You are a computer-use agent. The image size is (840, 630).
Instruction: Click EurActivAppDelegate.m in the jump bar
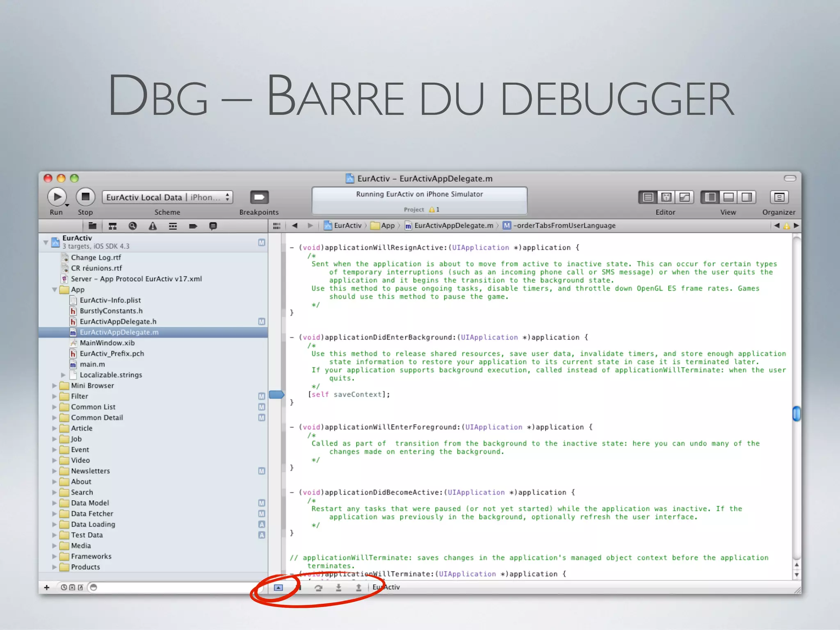(449, 226)
